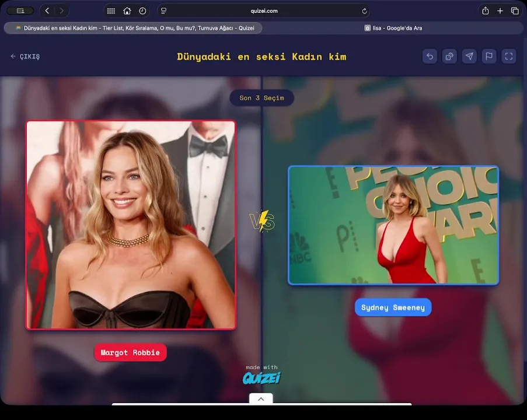Reload the quizei.com page
This screenshot has width=527, height=420.
(x=364, y=11)
